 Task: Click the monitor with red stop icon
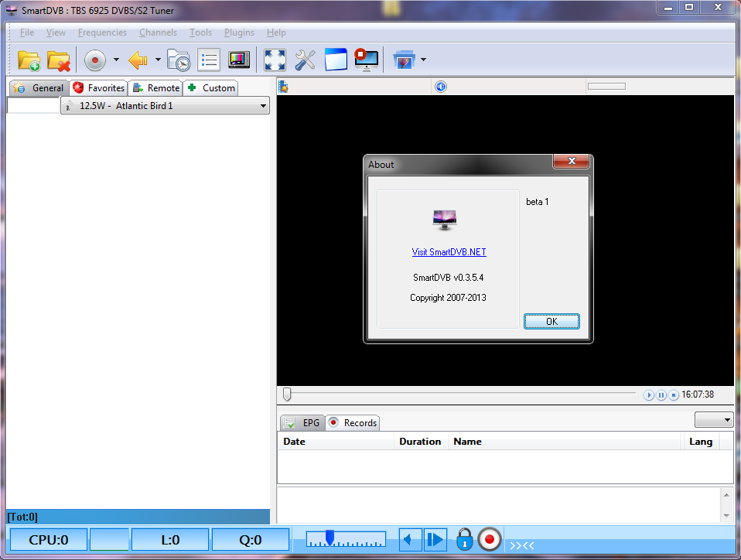pos(367,60)
